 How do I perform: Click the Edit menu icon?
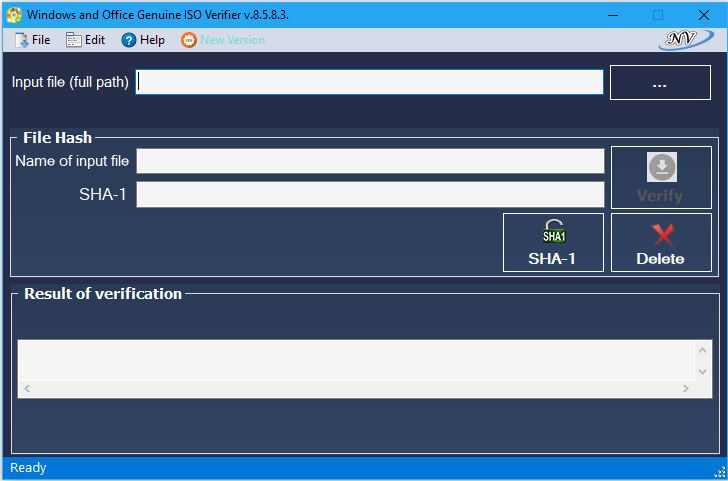74,40
